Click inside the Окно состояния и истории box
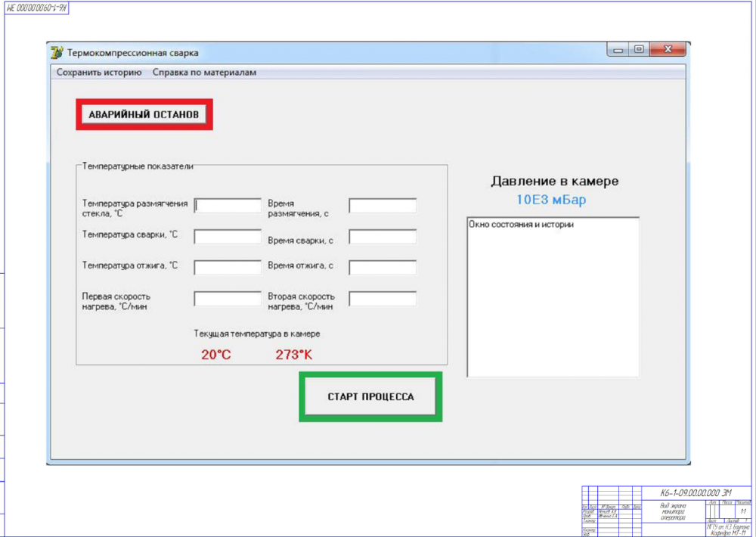 [x=553, y=297]
